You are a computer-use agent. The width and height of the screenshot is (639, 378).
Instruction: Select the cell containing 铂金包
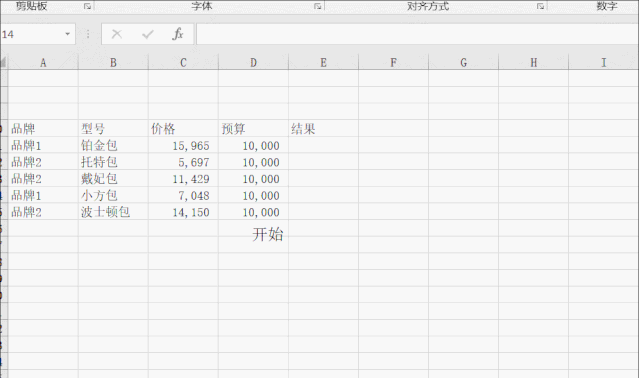click(x=113, y=145)
